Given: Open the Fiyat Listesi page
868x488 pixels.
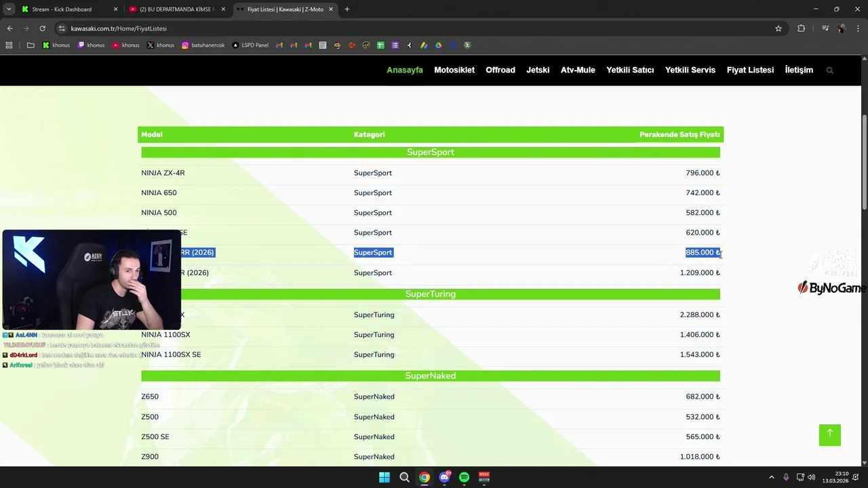Looking at the screenshot, I should (750, 70).
